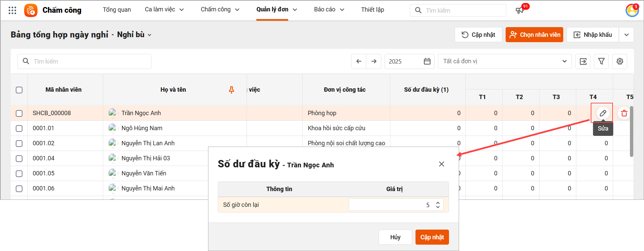Click employee name Nguyễn Thị Lan Anh
The height and width of the screenshot is (251, 644).
coord(148,143)
